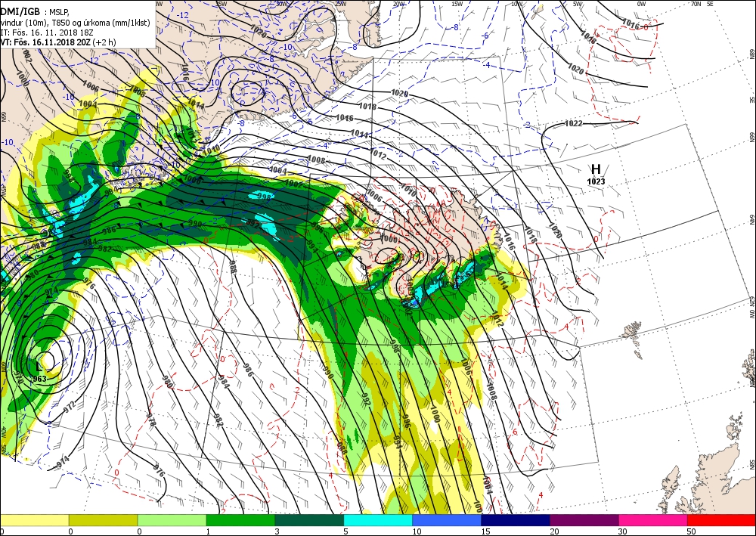756x536 pixels.
Task: Click the '978' isobar label
Action: [151, 420]
